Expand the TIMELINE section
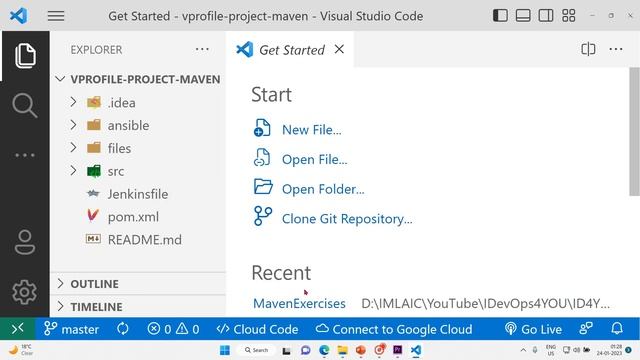The image size is (640, 360). (139, 307)
